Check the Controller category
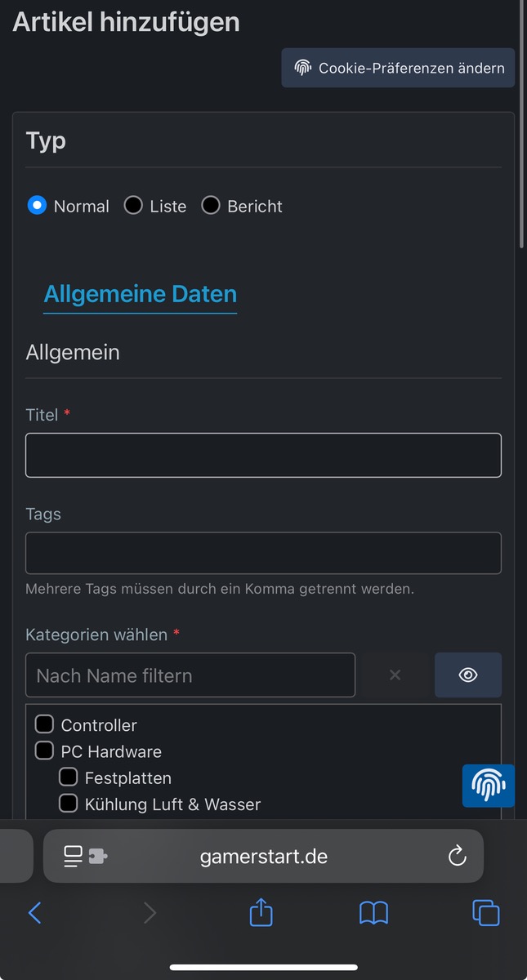527x980 pixels. (44, 724)
